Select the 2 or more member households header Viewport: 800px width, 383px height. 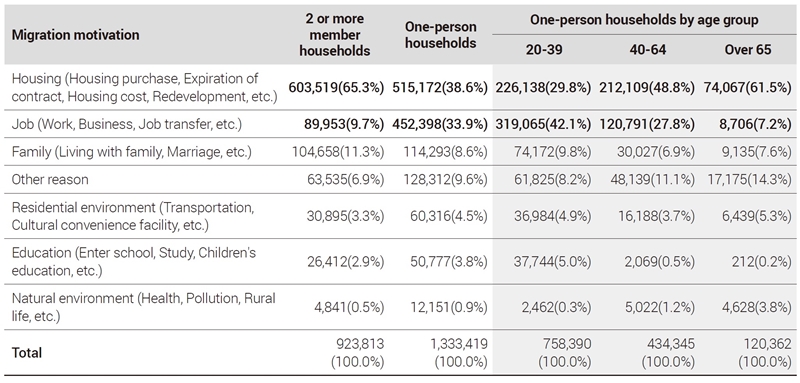click(x=334, y=35)
